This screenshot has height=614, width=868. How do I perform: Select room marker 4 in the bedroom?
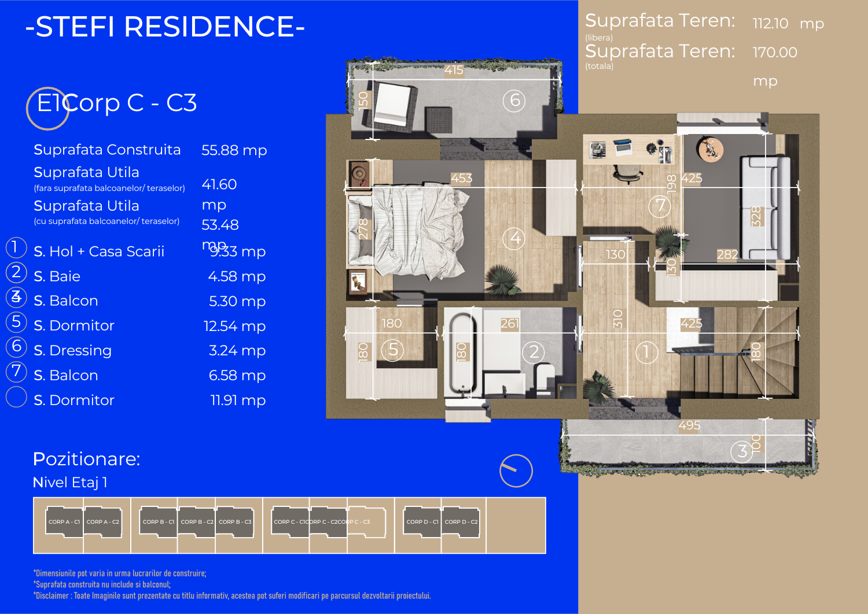[514, 238]
